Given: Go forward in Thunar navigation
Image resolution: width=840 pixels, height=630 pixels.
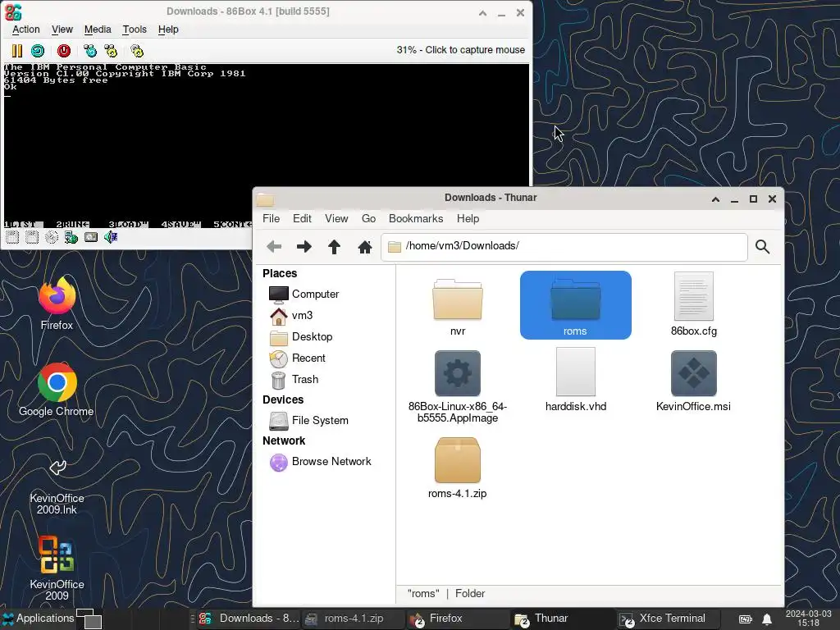Looking at the screenshot, I should pyautogui.click(x=304, y=246).
